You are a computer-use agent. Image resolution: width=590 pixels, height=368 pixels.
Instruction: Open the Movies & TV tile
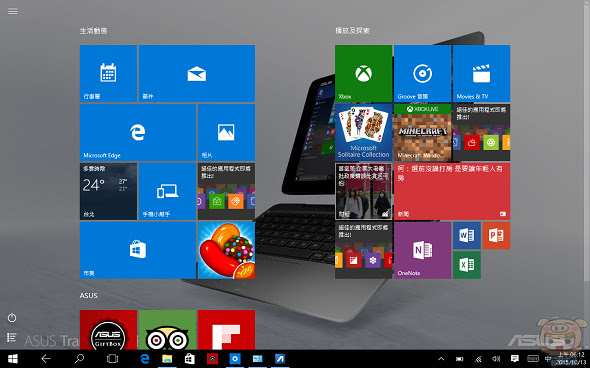click(481, 73)
